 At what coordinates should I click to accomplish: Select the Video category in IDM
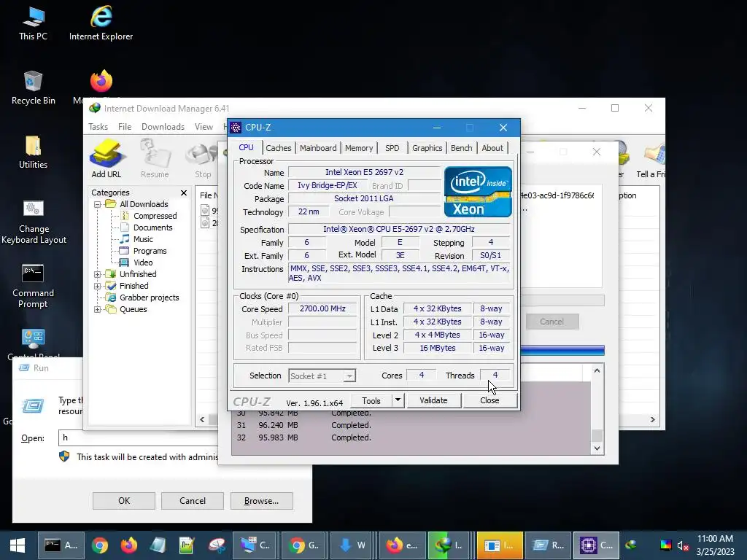coord(143,262)
